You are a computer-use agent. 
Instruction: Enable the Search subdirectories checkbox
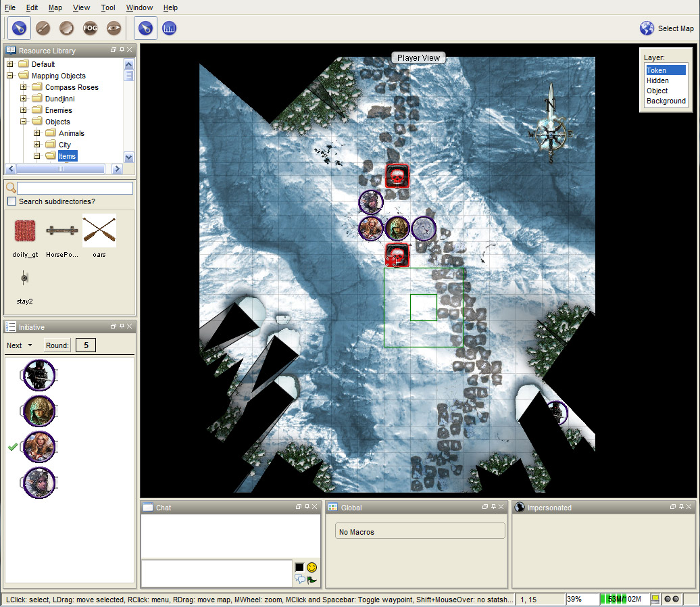[x=11, y=201]
